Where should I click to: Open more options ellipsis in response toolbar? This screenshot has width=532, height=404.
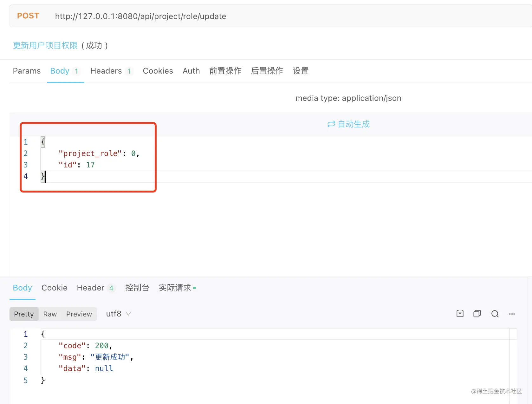(x=512, y=314)
